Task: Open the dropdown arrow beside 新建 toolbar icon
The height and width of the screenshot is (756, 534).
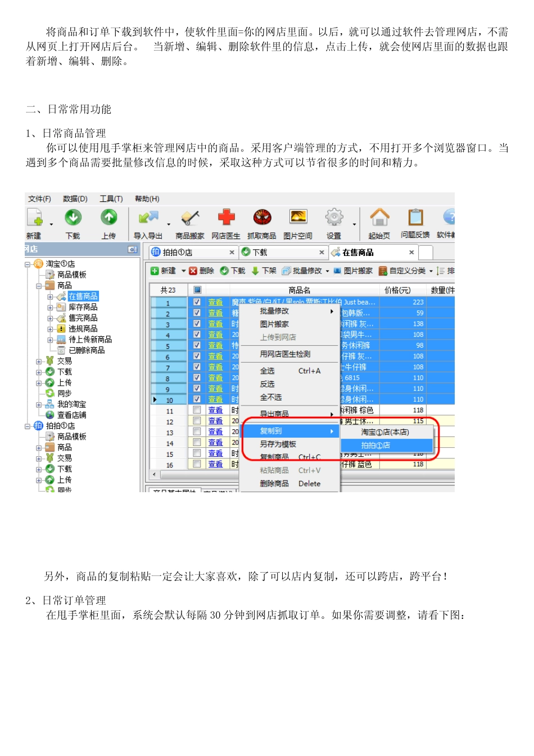Action: click(x=51, y=224)
